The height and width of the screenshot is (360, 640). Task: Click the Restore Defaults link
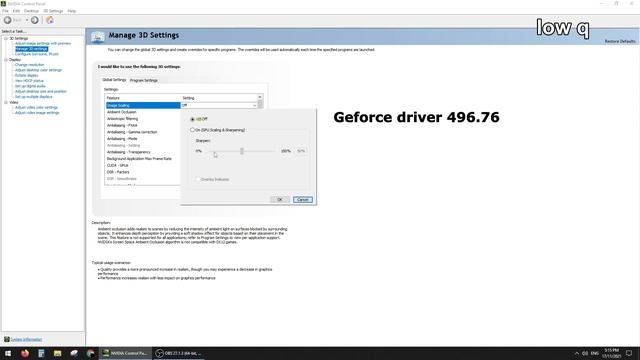click(620, 41)
